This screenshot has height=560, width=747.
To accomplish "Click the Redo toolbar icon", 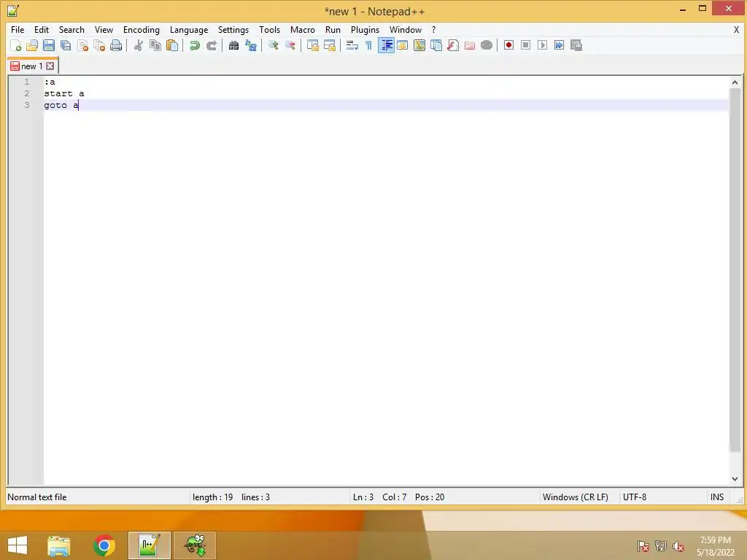I will (211, 45).
